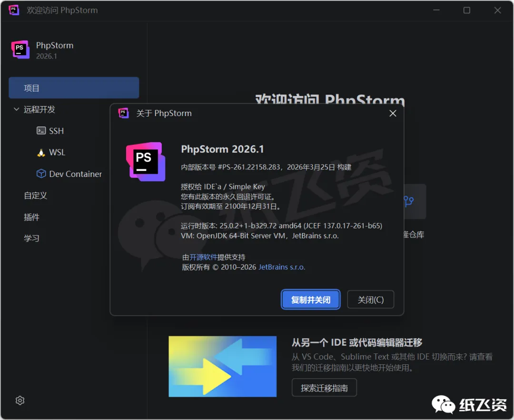Viewport: 514px width, 420px height.
Task: Select WSL under remote development
Action: [57, 152]
